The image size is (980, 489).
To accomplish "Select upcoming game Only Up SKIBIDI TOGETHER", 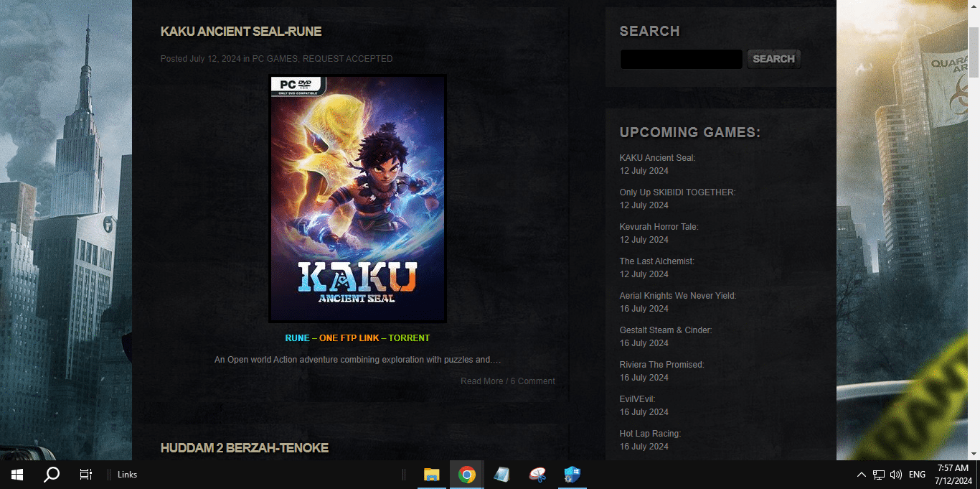I will [677, 192].
